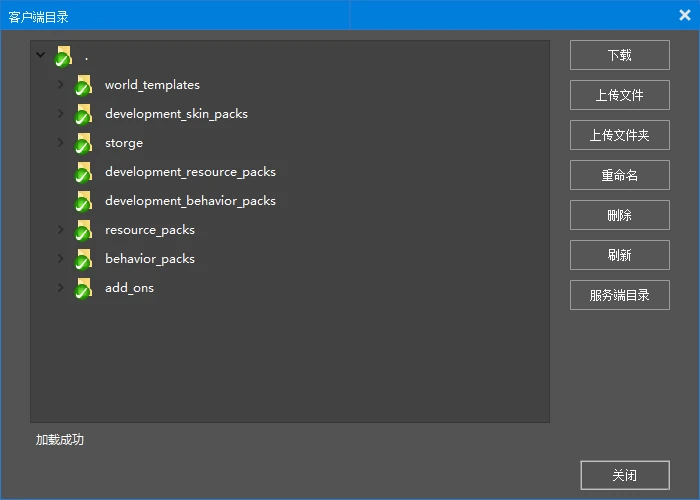Click the resource_packs folder icon

point(83,230)
